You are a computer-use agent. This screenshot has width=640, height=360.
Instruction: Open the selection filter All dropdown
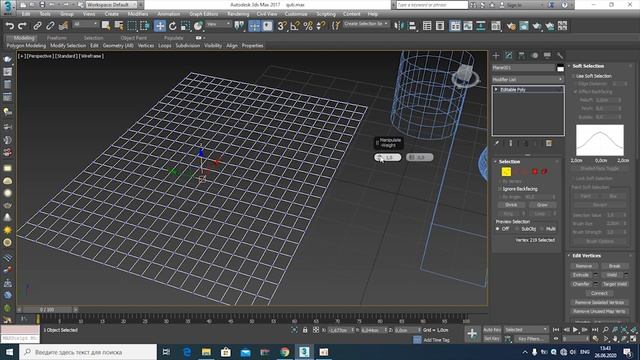(x=85, y=25)
